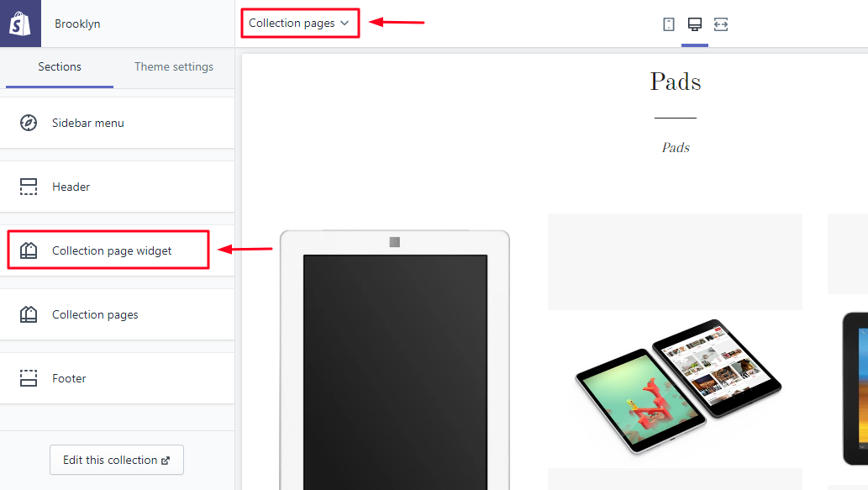The height and width of the screenshot is (490, 868).
Task: Click Edit this collection button
Action: coord(117,460)
